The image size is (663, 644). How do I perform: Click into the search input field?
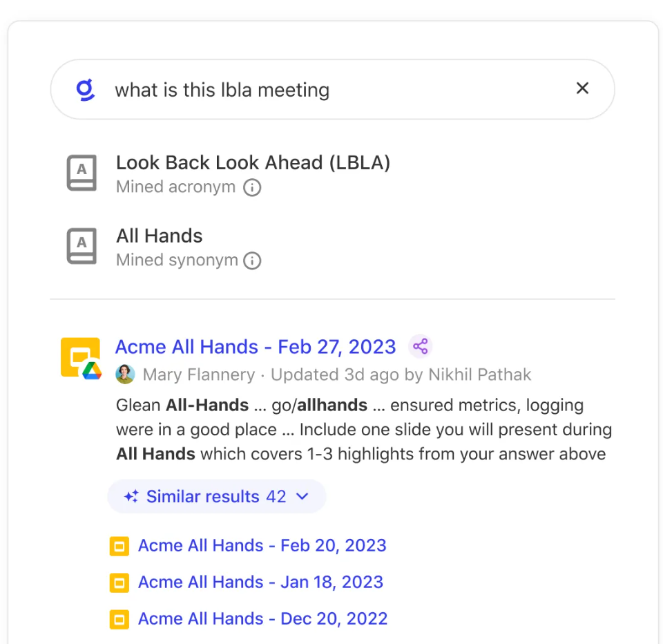point(332,89)
